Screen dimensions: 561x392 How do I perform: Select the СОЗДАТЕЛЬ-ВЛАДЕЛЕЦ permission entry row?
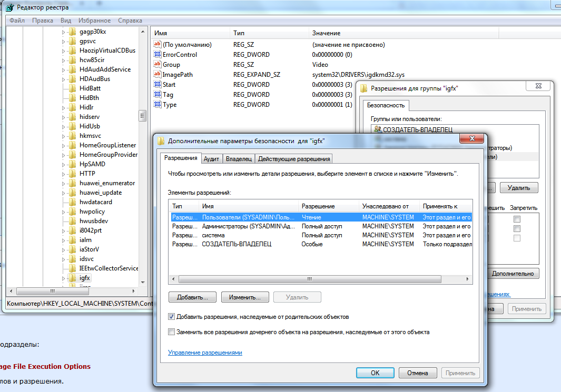321,244
